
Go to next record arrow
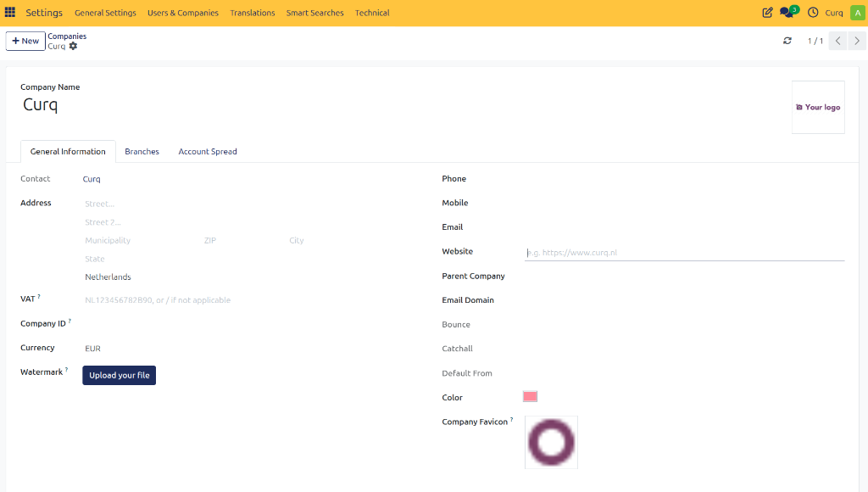[857, 41]
